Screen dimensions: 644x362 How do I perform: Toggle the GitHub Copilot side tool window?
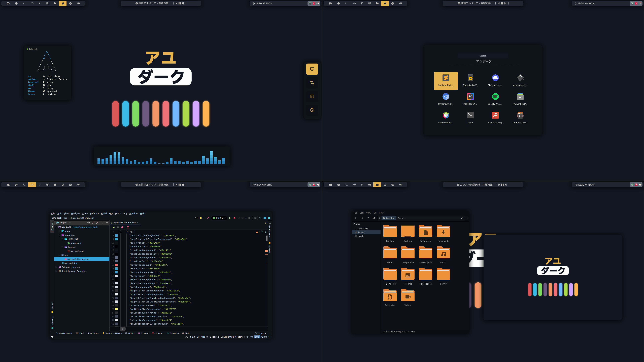pyautogui.click(x=269, y=230)
